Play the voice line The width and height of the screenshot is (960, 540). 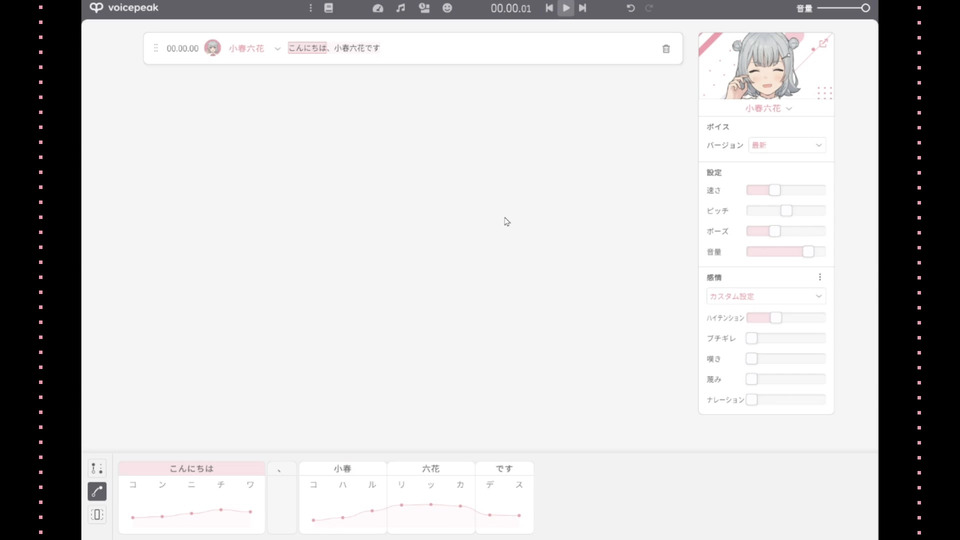pos(566,8)
